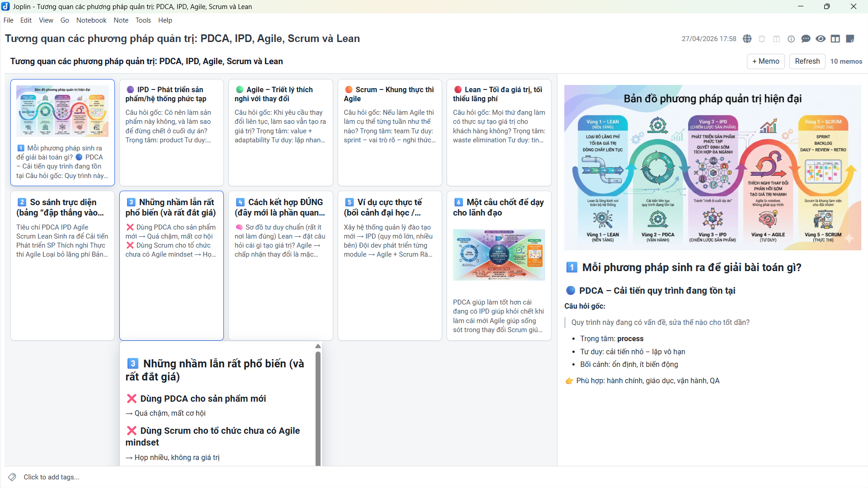Click the two-pane split view icon

835,39
